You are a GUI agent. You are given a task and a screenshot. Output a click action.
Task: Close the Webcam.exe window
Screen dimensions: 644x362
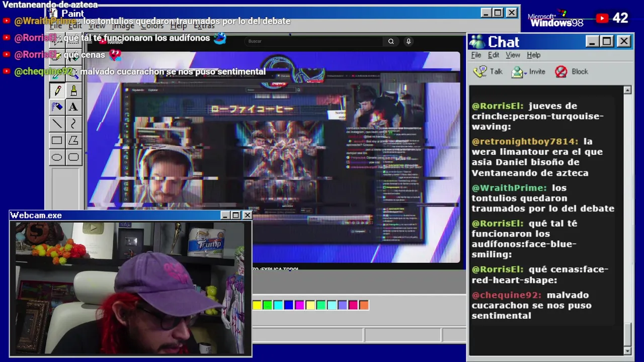click(x=247, y=215)
